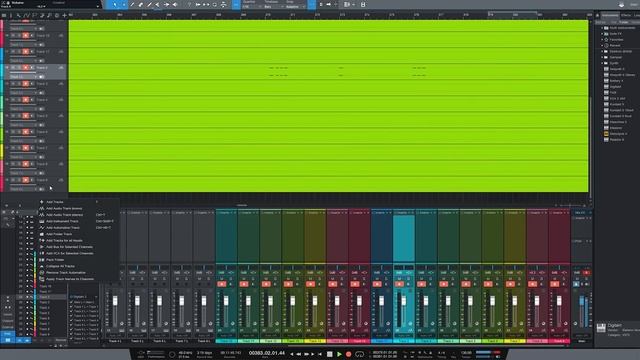Toggle record arm on highlighted cyan mixer channel
The image size is (640, 360).
[x=399, y=284]
